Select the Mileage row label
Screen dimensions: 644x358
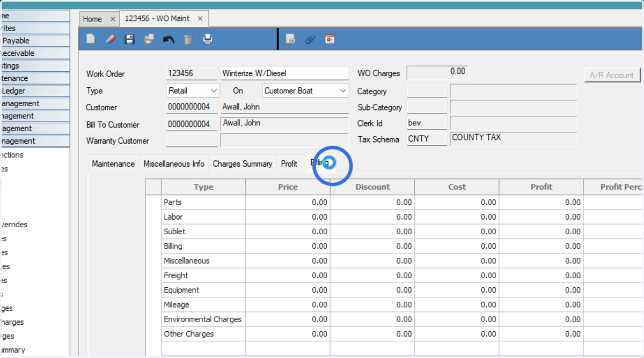177,304
